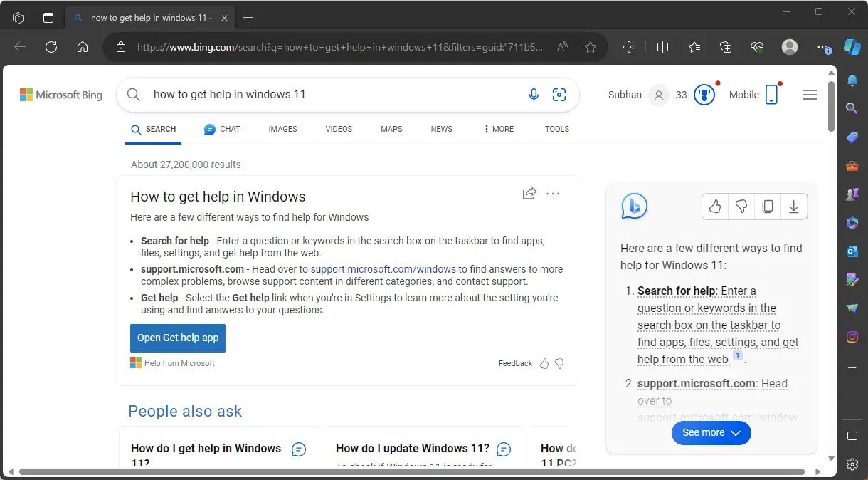
Task: Open sidebar Shopping tag icon
Action: [x=852, y=137]
